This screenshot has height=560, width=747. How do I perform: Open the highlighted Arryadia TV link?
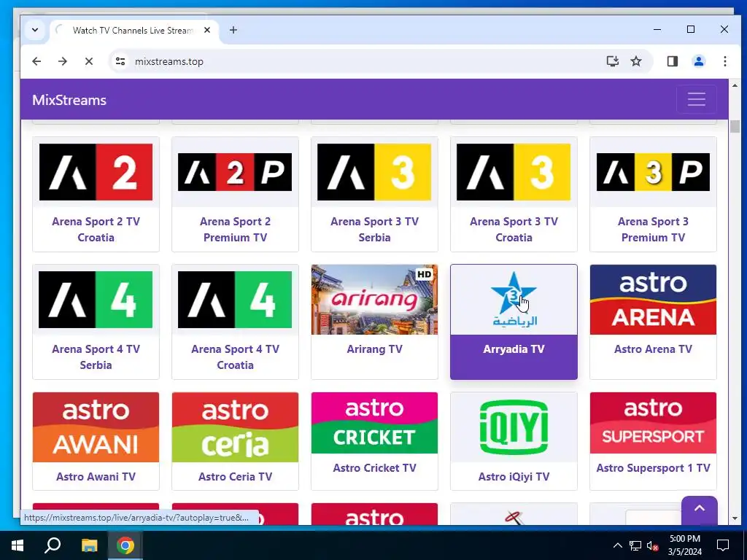(x=514, y=349)
